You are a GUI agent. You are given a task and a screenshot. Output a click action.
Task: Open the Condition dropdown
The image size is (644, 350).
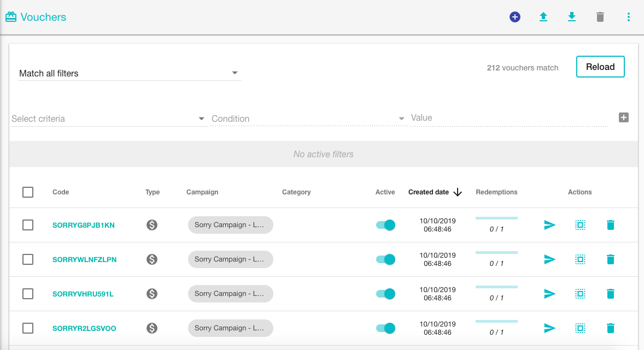tap(308, 118)
